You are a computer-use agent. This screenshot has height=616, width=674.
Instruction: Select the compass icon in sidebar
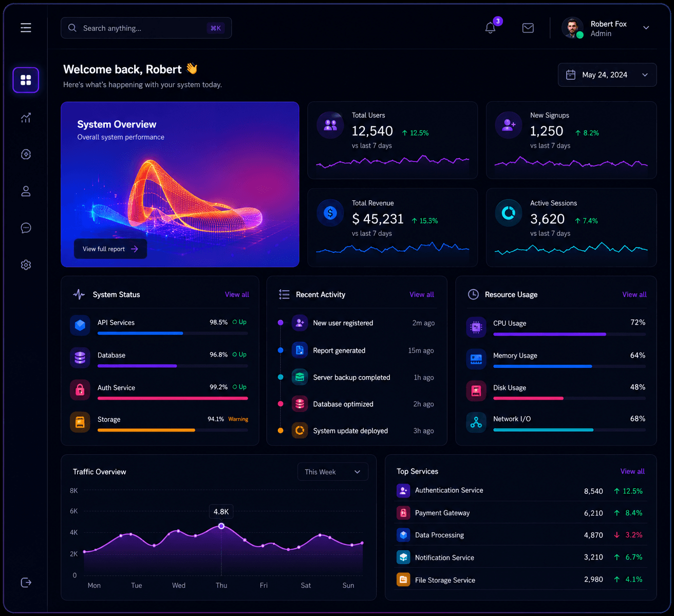(x=26, y=154)
